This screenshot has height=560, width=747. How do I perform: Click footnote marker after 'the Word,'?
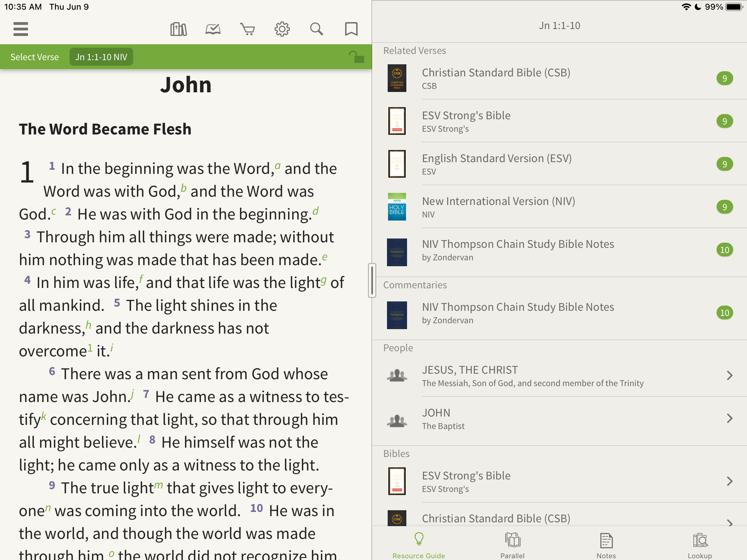[x=278, y=166]
